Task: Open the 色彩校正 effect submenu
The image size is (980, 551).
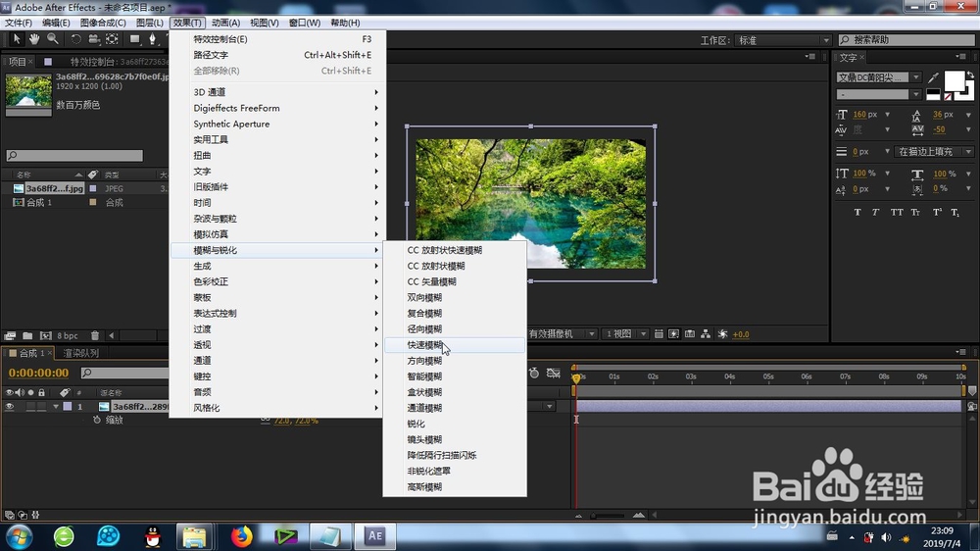Action: tap(277, 281)
